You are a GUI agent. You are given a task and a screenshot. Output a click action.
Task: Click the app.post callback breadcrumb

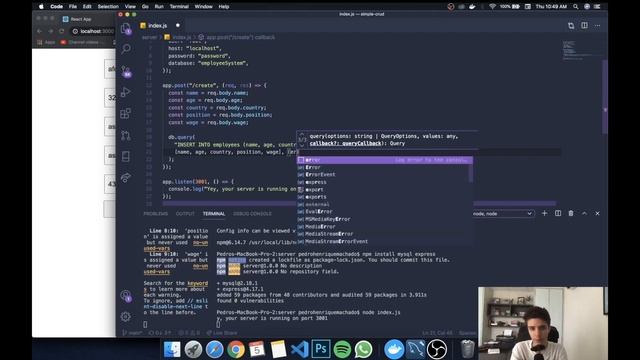[237, 37]
